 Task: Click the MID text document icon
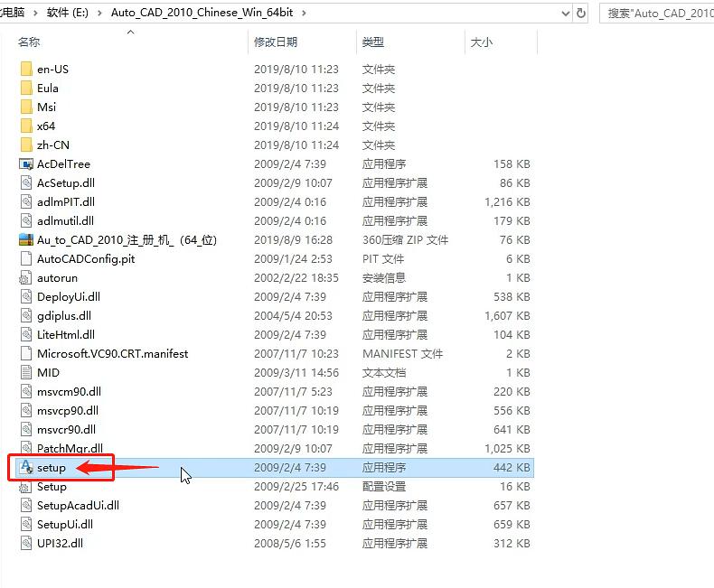pyautogui.click(x=26, y=373)
